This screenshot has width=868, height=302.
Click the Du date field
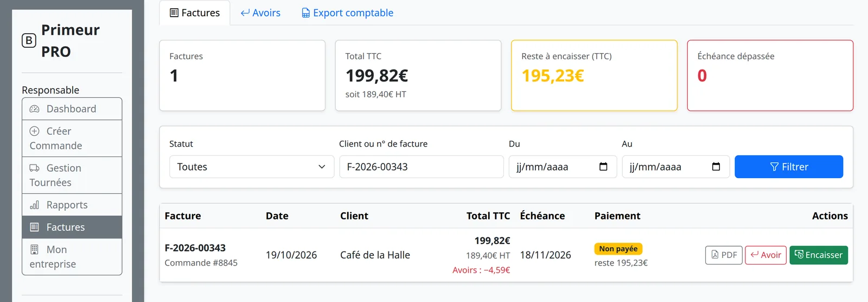(x=563, y=167)
